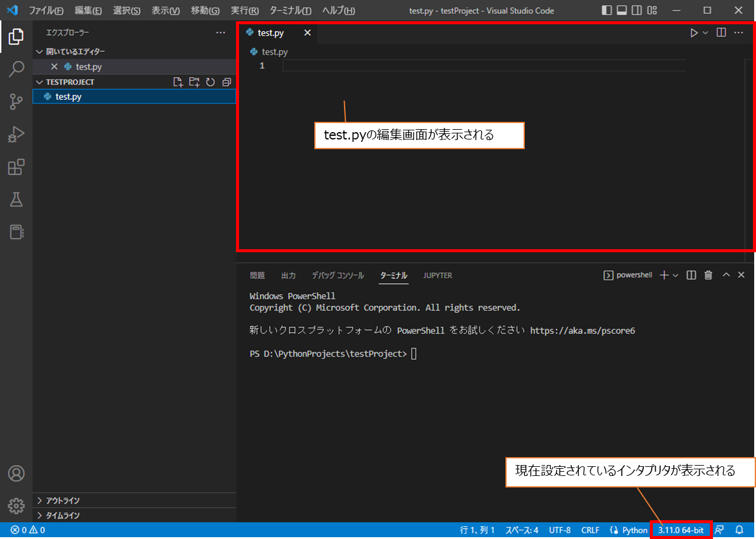Toggle the primary sidebar layout button

(x=607, y=10)
